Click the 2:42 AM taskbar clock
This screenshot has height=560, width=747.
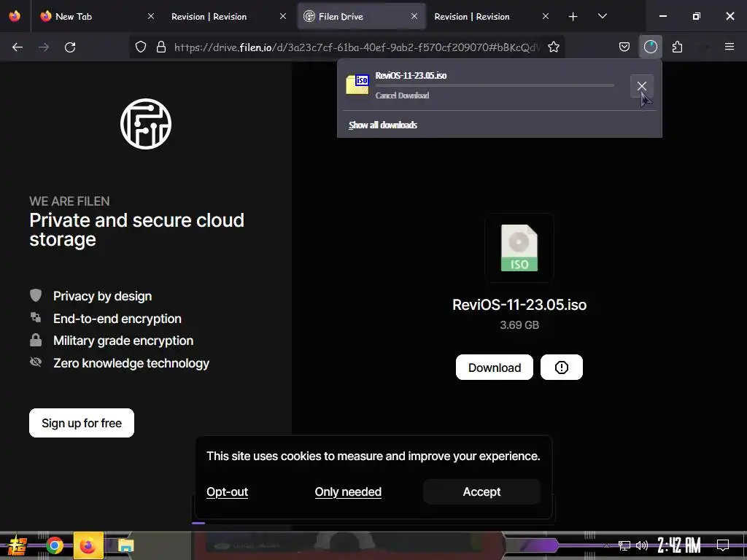[x=679, y=545]
